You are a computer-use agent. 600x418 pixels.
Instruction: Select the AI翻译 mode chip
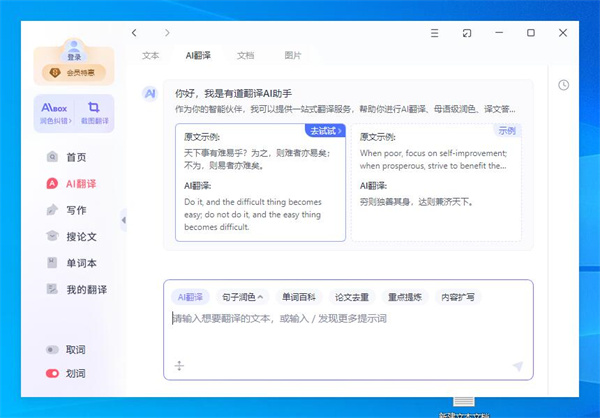coord(189,297)
